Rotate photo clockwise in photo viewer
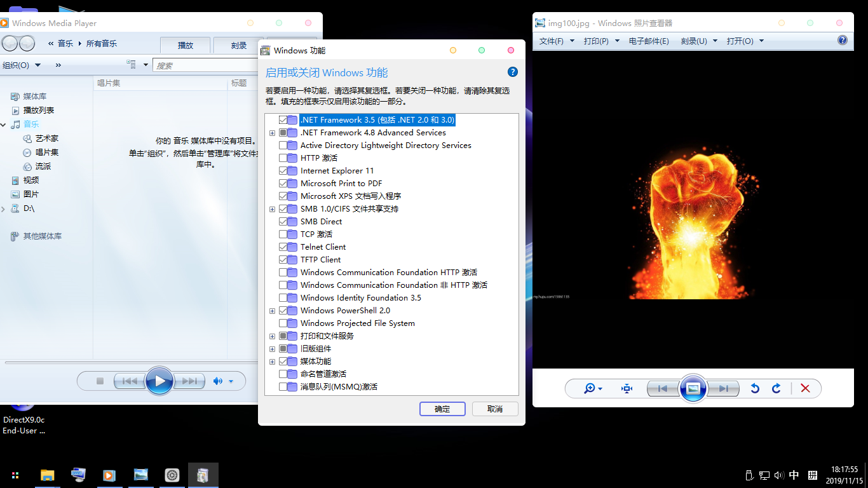 pyautogui.click(x=776, y=388)
